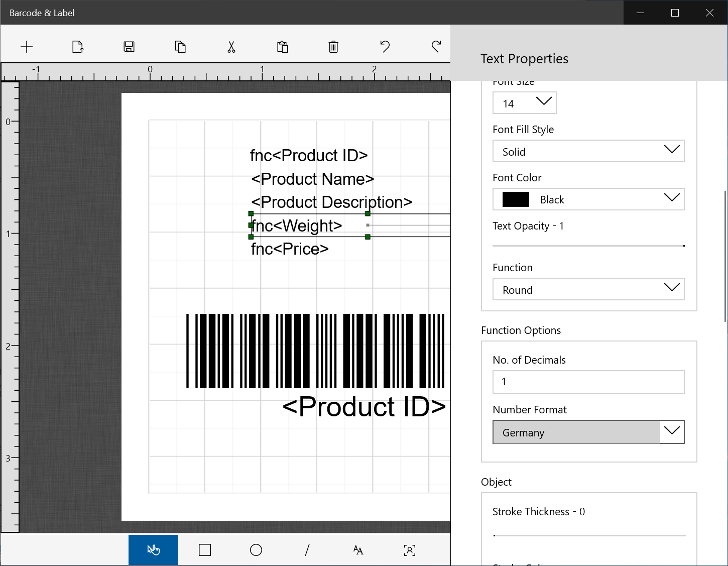This screenshot has width=728, height=566.
Task: Select the fnc<Price> text object
Action: point(290,249)
